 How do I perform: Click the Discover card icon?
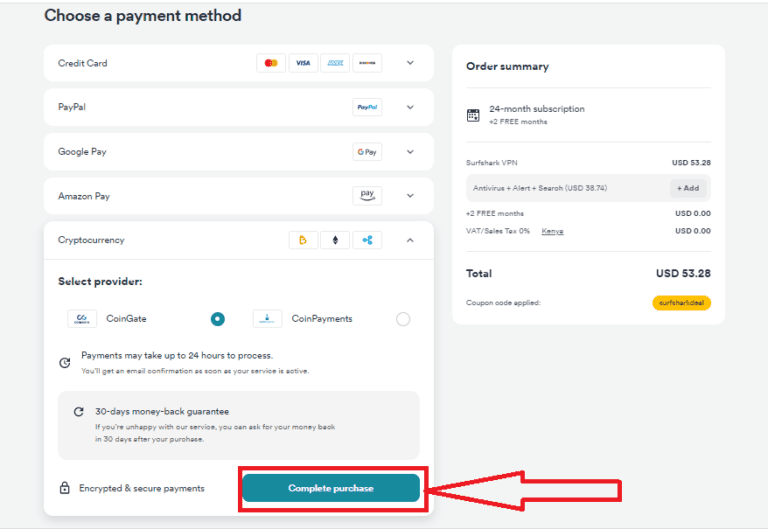coord(367,63)
